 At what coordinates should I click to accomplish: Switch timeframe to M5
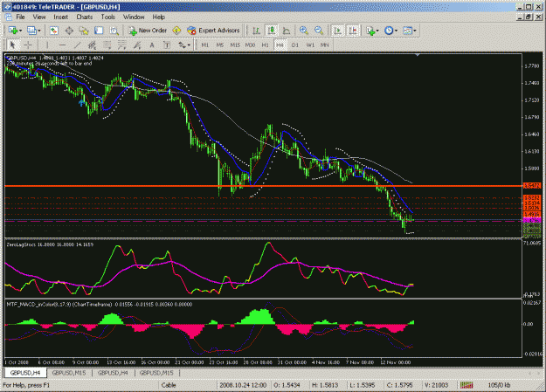point(220,45)
